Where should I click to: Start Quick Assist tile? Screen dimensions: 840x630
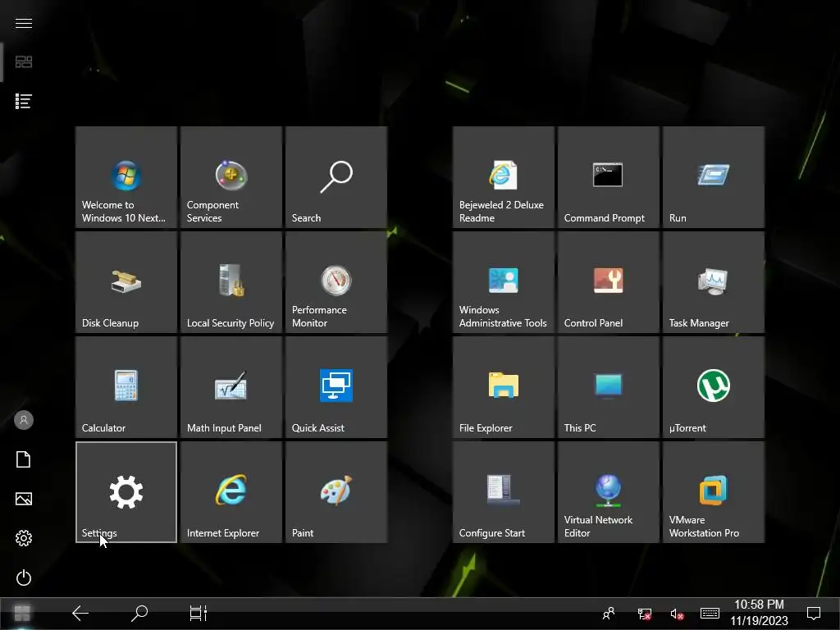(x=336, y=387)
